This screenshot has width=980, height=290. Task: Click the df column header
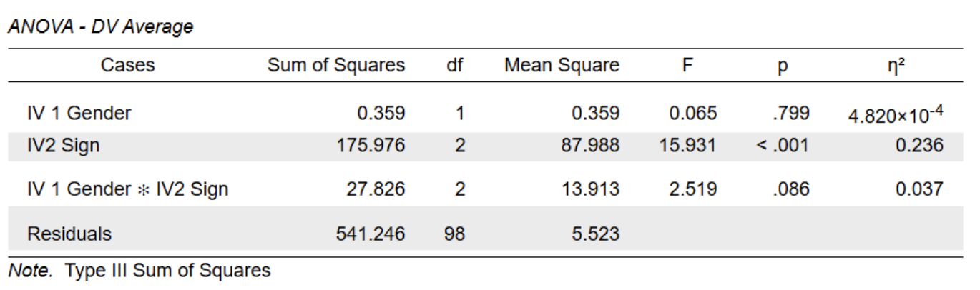pyautogui.click(x=454, y=66)
